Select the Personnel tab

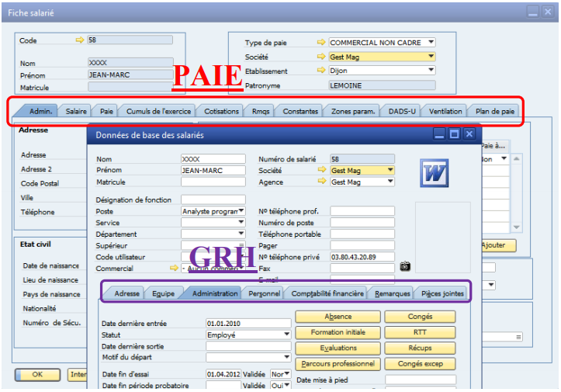click(264, 293)
